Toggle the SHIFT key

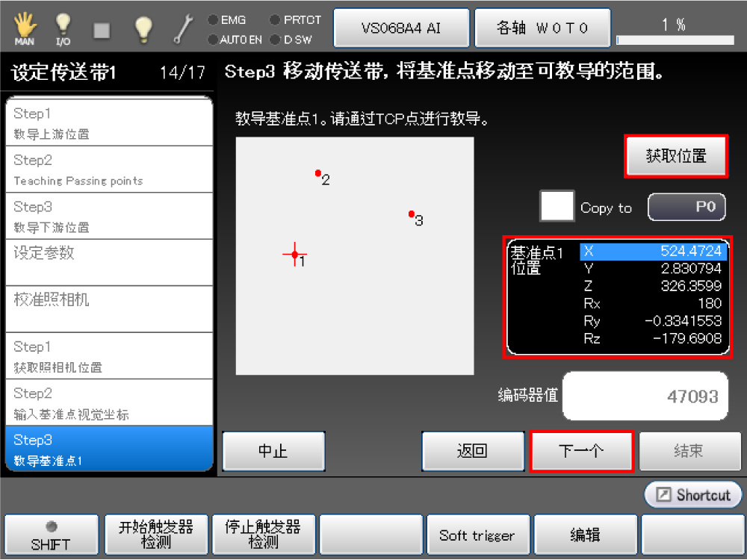point(52,535)
